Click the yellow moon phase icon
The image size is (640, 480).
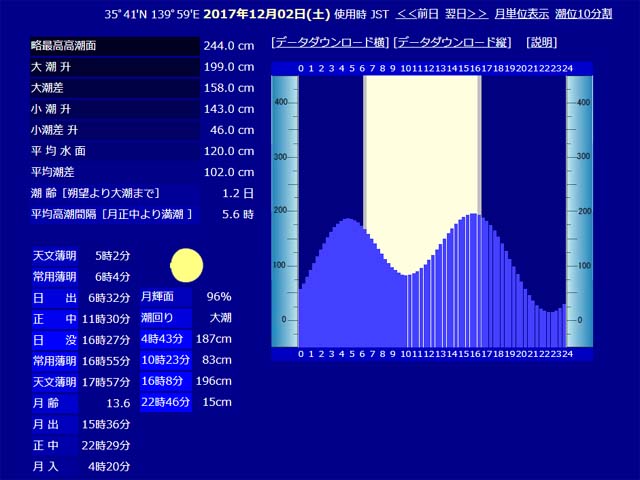click(187, 265)
